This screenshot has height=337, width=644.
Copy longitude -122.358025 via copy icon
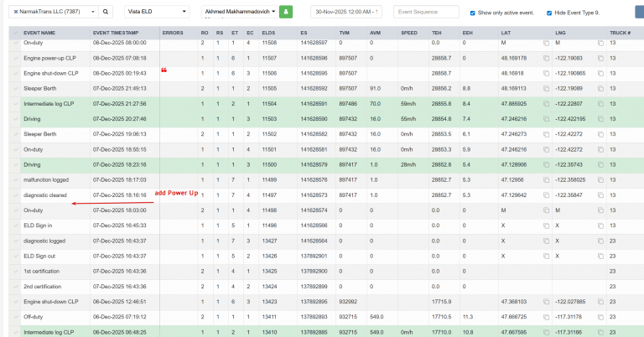[x=600, y=180]
